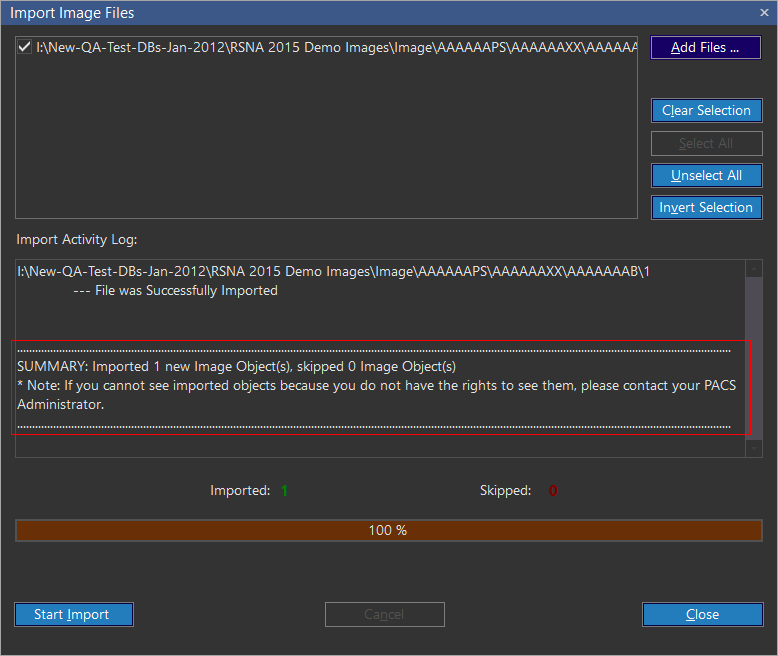Close the Import Image Files dialog via X
Screen dimensions: 778x656
tap(764, 13)
